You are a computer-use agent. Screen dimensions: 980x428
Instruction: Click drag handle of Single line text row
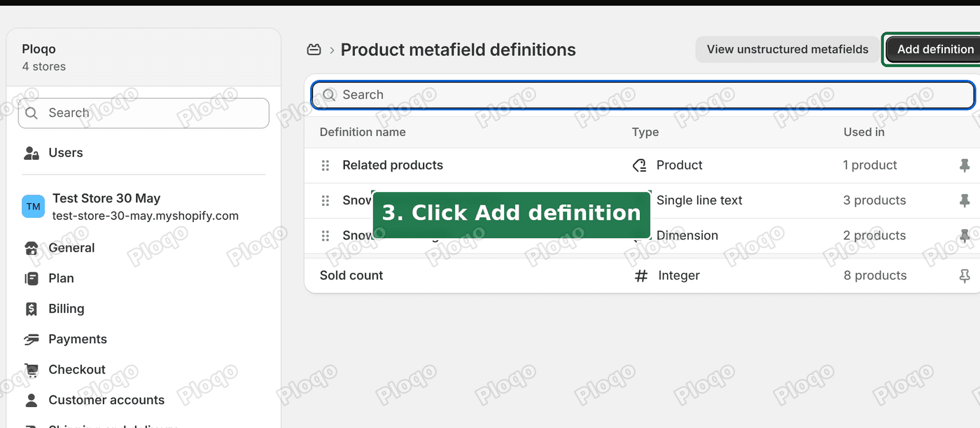coord(325,200)
